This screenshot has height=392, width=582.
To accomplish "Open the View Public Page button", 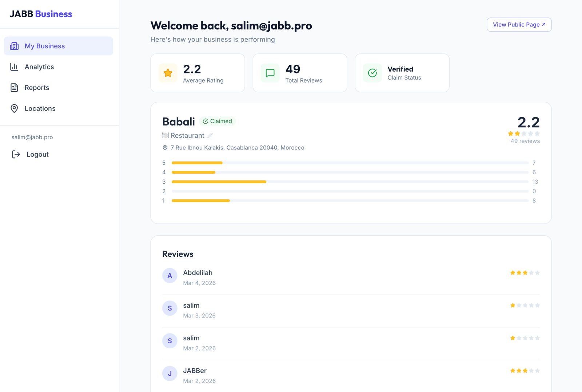I will tap(519, 24).
